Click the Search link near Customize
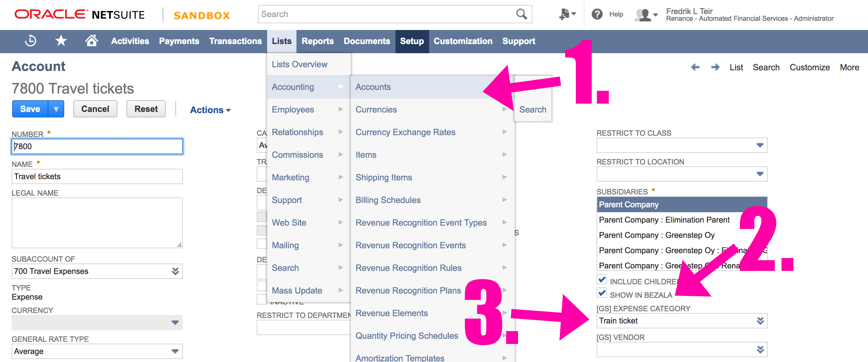Image resolution: width=868 pixels, height=362 pixels. 766,67
